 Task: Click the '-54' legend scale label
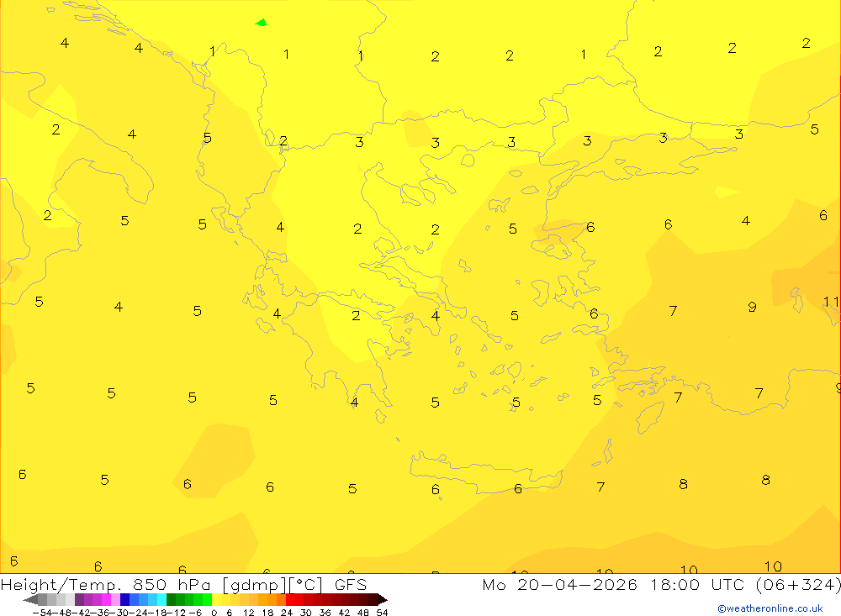42,613
